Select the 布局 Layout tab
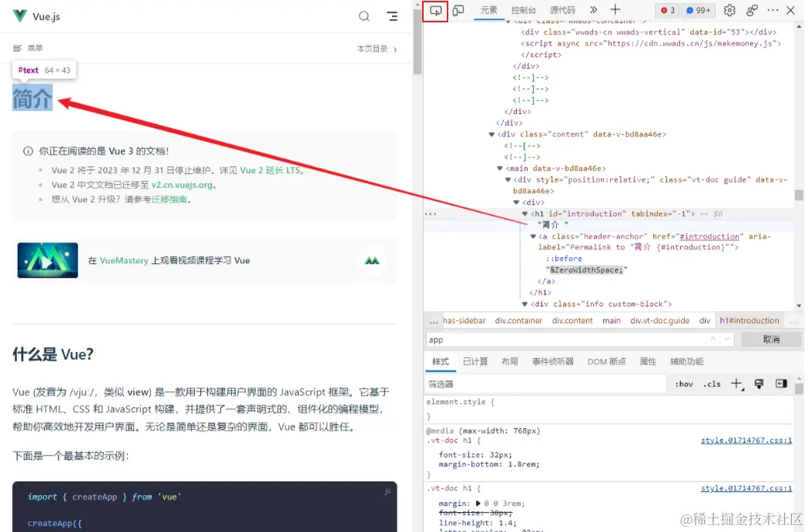808x532 pixels. click(510, 362)
